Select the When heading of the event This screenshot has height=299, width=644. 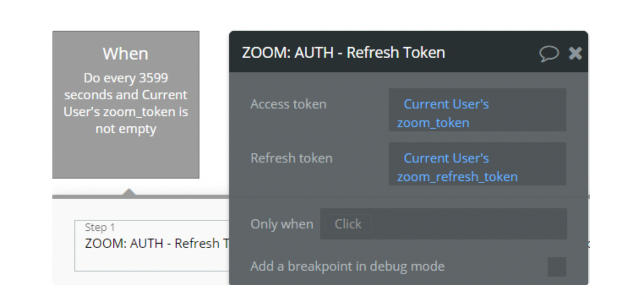point(126,54)
